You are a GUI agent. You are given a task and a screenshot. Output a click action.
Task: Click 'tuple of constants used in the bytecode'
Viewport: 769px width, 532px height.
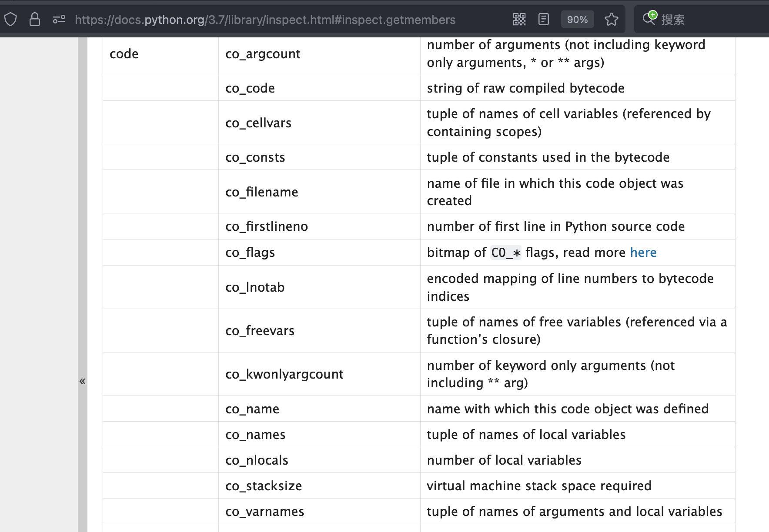tap(548, 157)
